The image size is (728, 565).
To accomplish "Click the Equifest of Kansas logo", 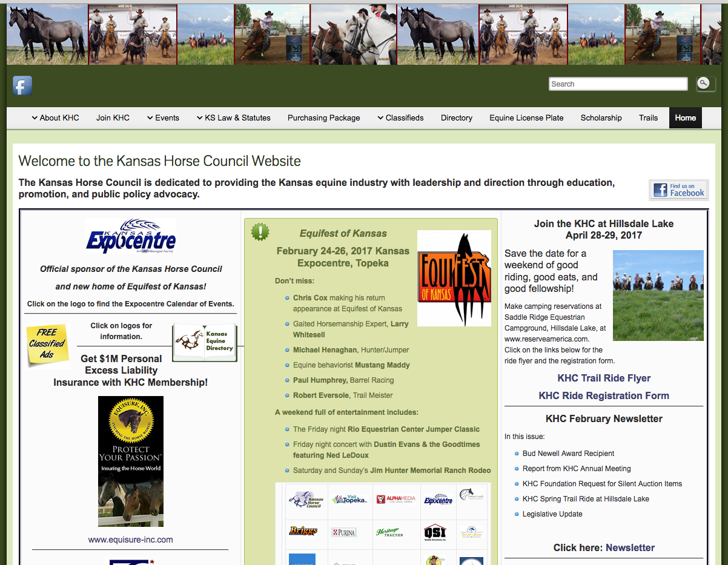I will click(x=454, y=278).
